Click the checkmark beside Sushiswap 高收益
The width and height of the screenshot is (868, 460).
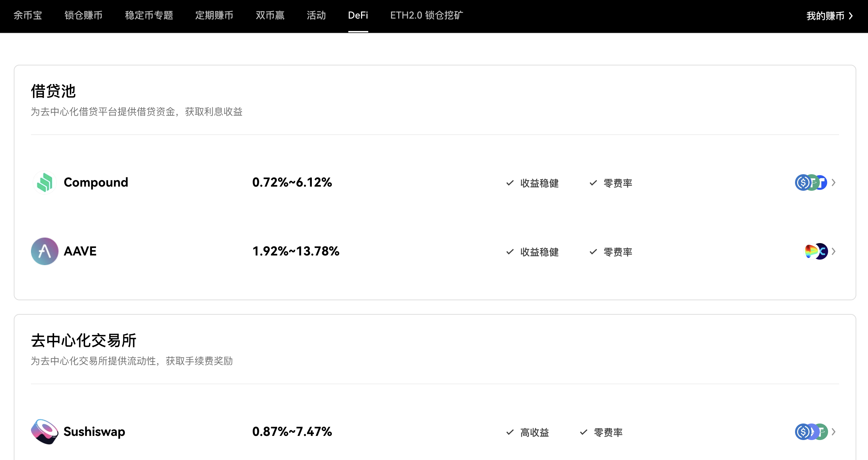(x=510, y=432)
